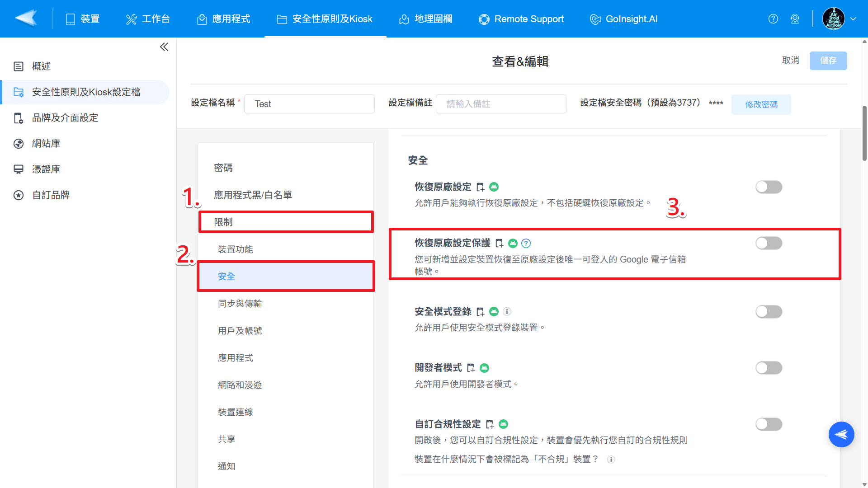Expand the 密碼 settings category
868x488 pixels.
(223, 168)
